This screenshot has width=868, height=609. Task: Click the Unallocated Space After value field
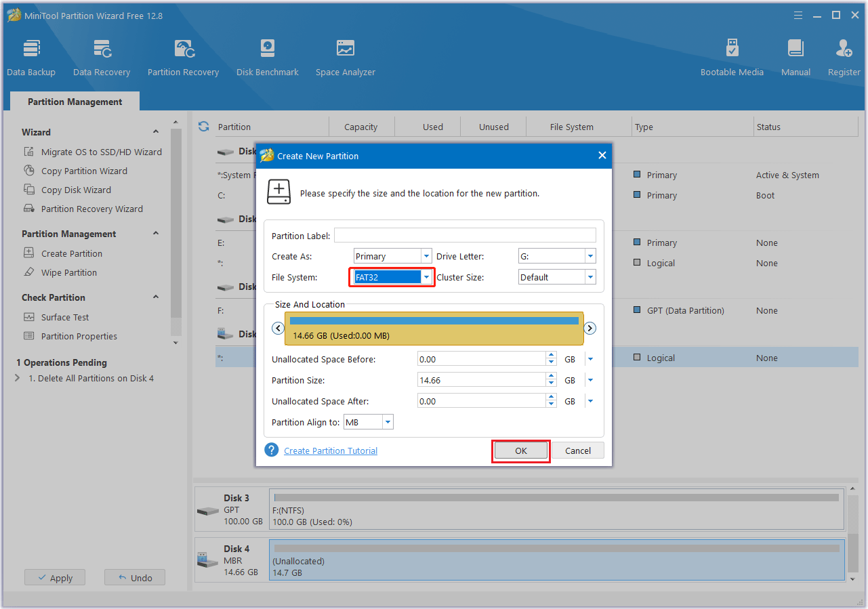coord(482,401)
